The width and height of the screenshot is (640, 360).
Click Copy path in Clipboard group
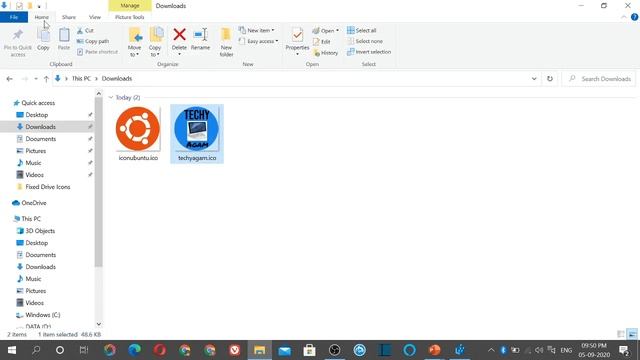coord(93,41)
